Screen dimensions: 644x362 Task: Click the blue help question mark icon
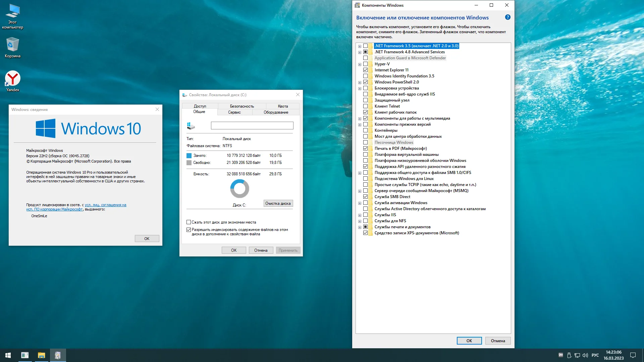point(507,17)
